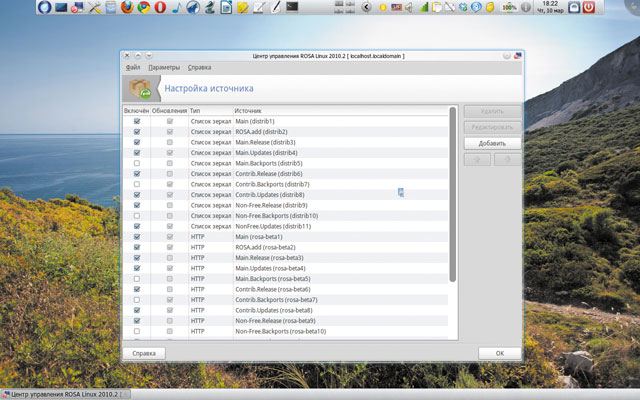The height and width of the screenshot is (400, 640).
Task: Open the Справка menu in menu bar
Action: 199,67
